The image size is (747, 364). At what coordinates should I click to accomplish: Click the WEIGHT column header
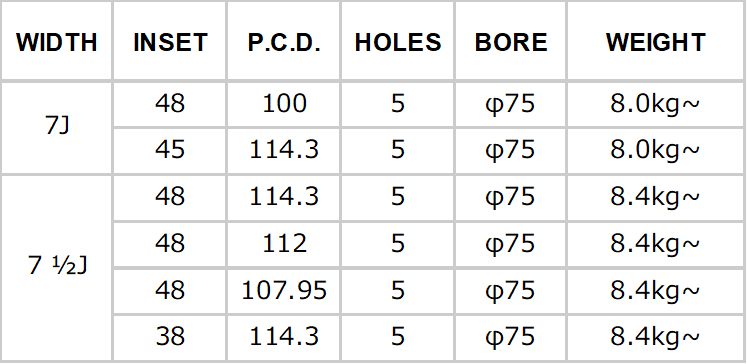[656, 42]
